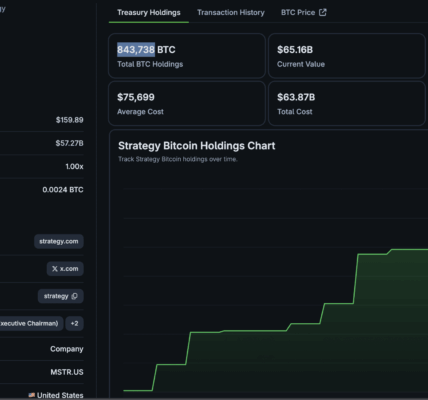The image size is (428, 400).
Task: Copy the strategy handle via copy icon
Action: click(74, 296)
